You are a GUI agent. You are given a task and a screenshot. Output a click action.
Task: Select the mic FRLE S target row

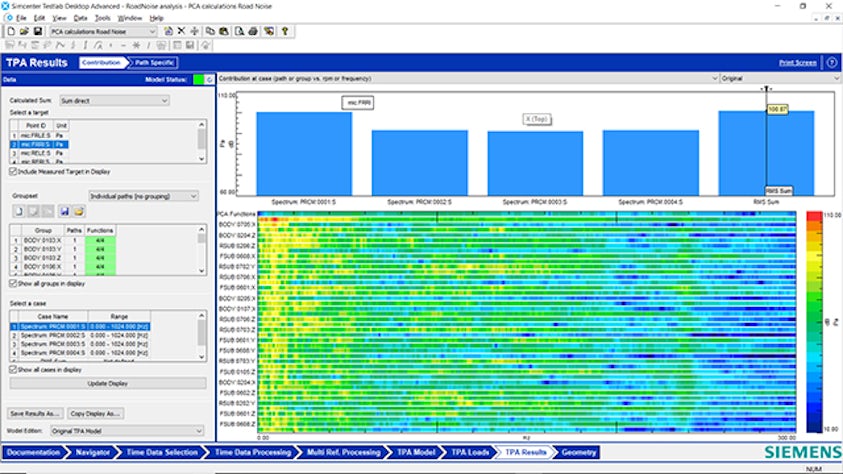[39, 135]
